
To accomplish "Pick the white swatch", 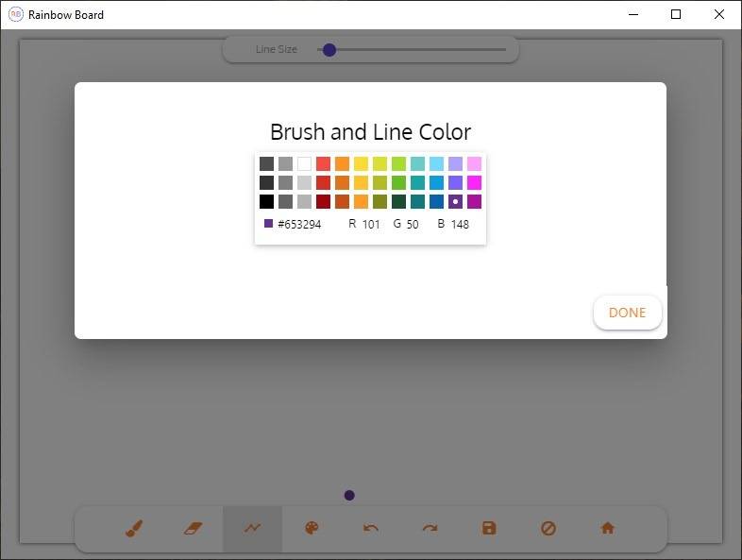I will point(304,163).
